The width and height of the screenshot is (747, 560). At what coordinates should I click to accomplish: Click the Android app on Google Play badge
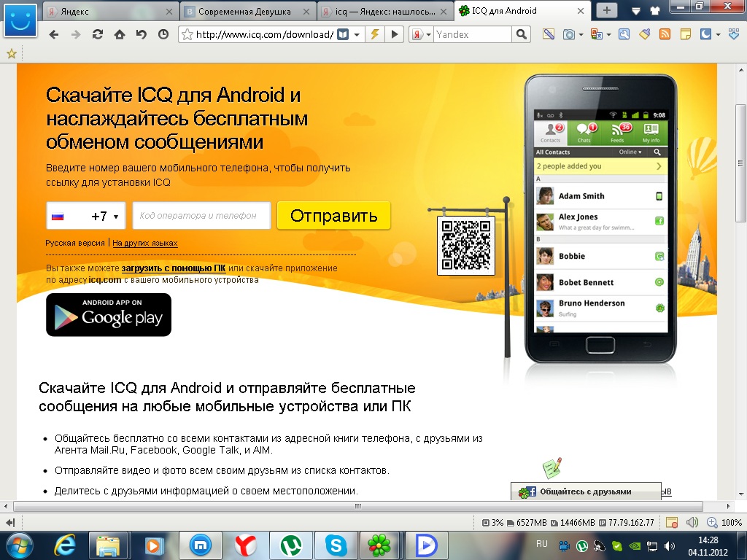tap(109, 315)
